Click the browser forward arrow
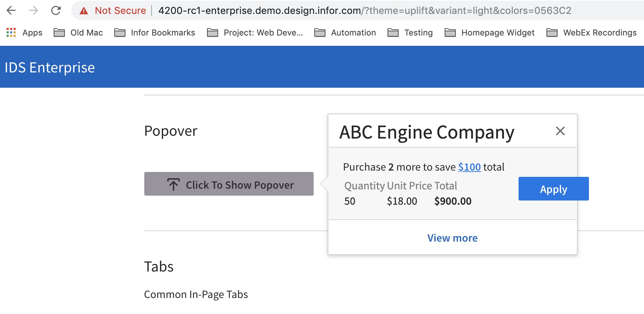The height and width of the screenshot is (314, 644). [33, 10]
